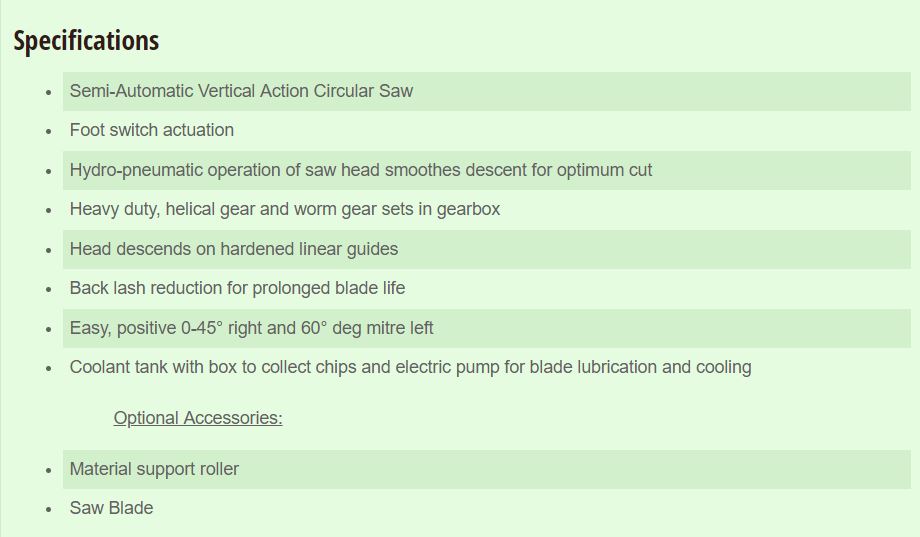Click the words '60° deg mitre left'
Screen dimensions: 920x537
tap(367, 327)
